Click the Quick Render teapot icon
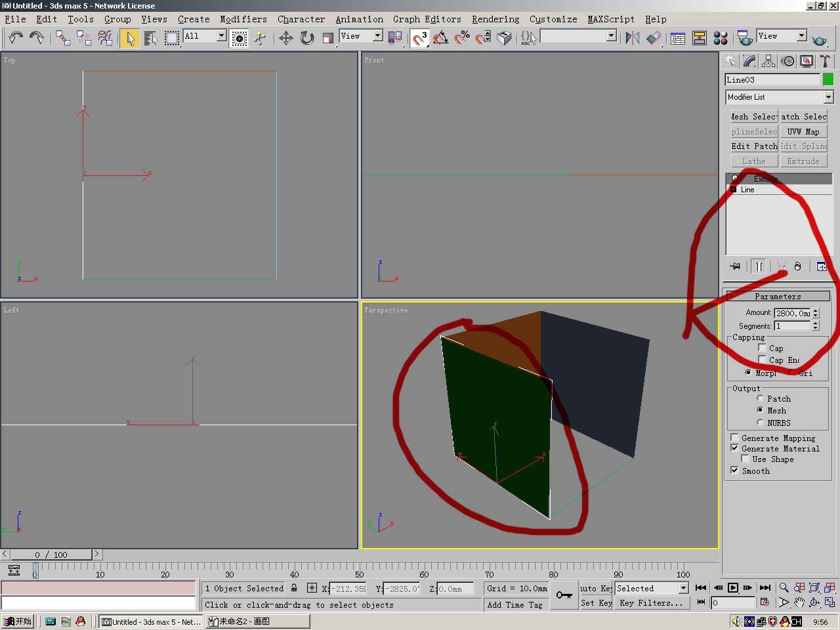 coord(820,39)
